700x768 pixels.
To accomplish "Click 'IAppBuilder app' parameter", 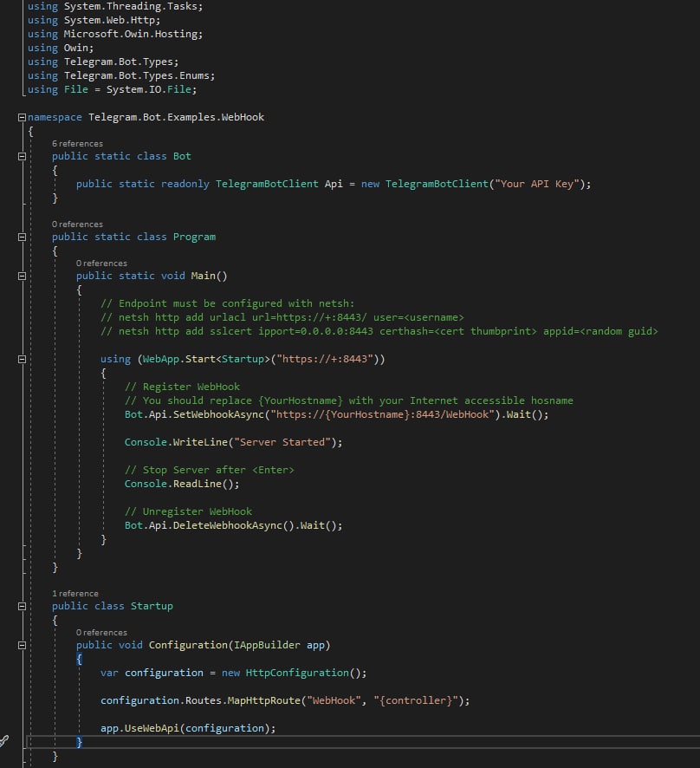I will [279, 645].
